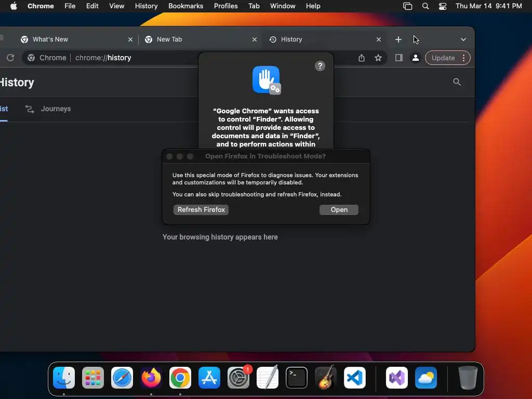This screenshot has height=399, width=532.
Task: Open a new tab with the plus button
Action: (398, 39)
